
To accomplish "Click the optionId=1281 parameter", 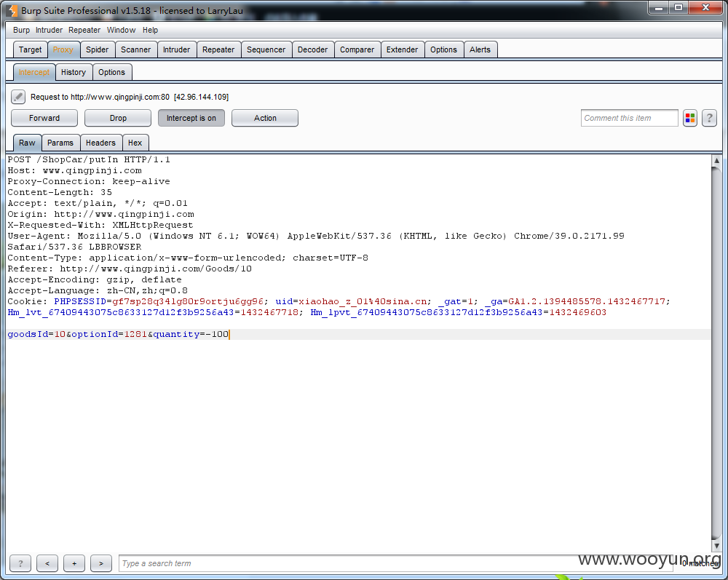I will tap(109, 334).
